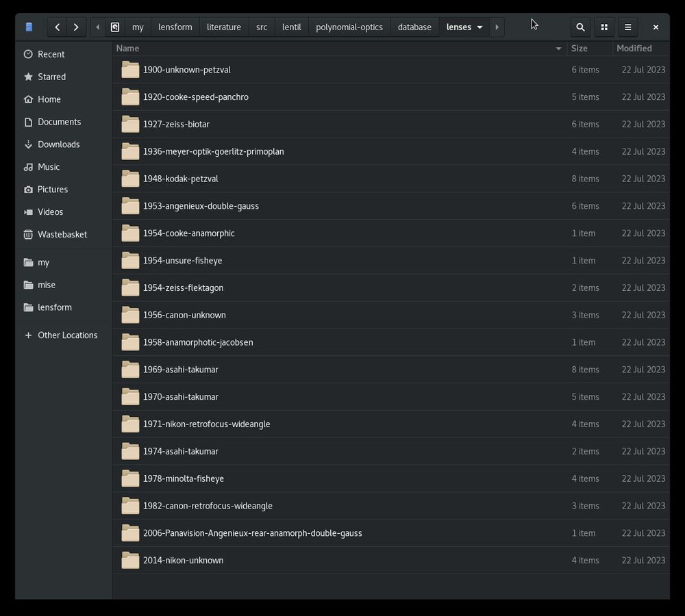Close the file manager window

tap(656, 27)
